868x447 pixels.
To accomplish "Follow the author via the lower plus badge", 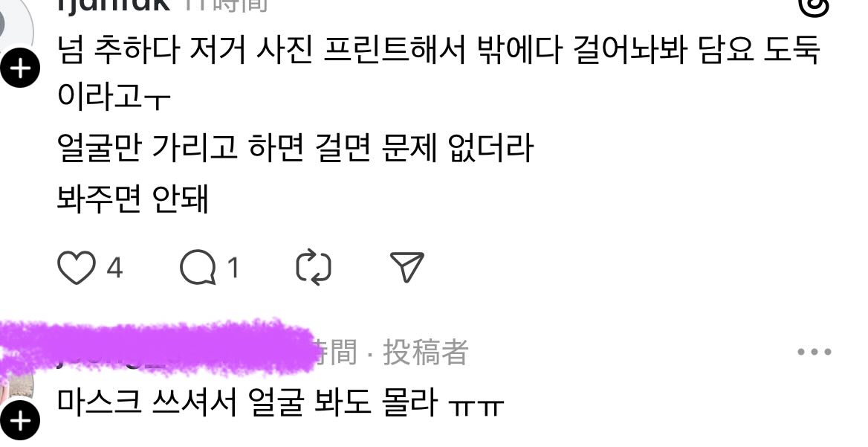I will pyautogui.click(x=20, y=422).
